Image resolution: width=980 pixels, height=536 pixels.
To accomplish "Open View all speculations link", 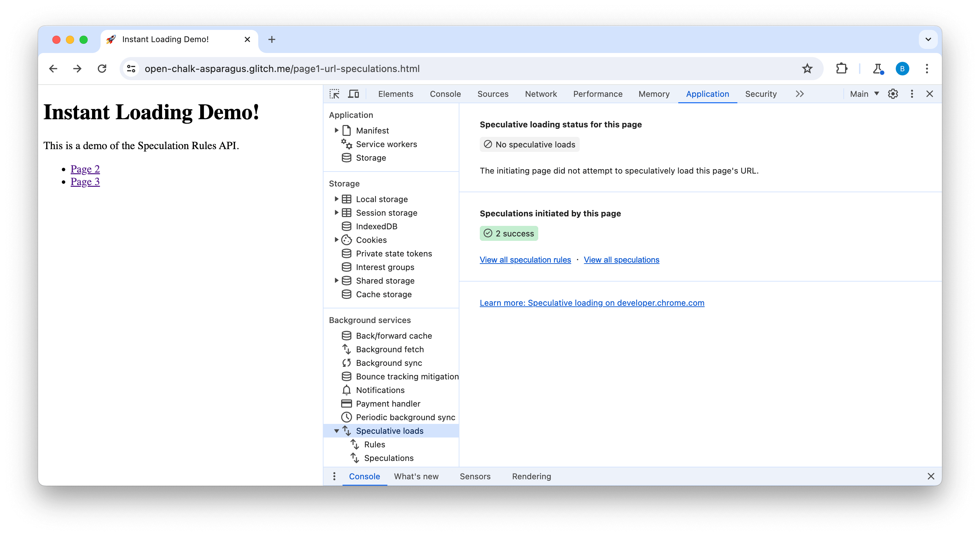I will click(x=622, y=260).
